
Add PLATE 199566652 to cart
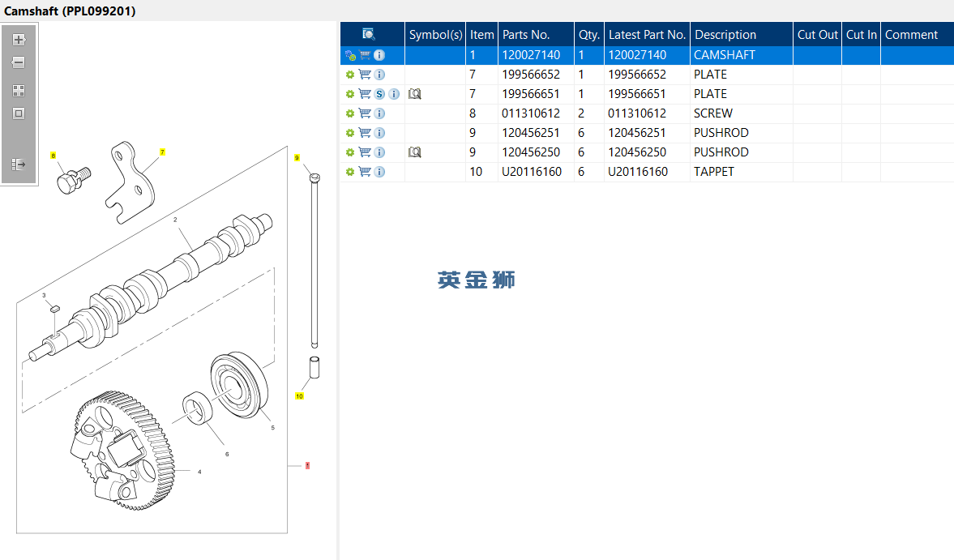(x=365, y=75)
